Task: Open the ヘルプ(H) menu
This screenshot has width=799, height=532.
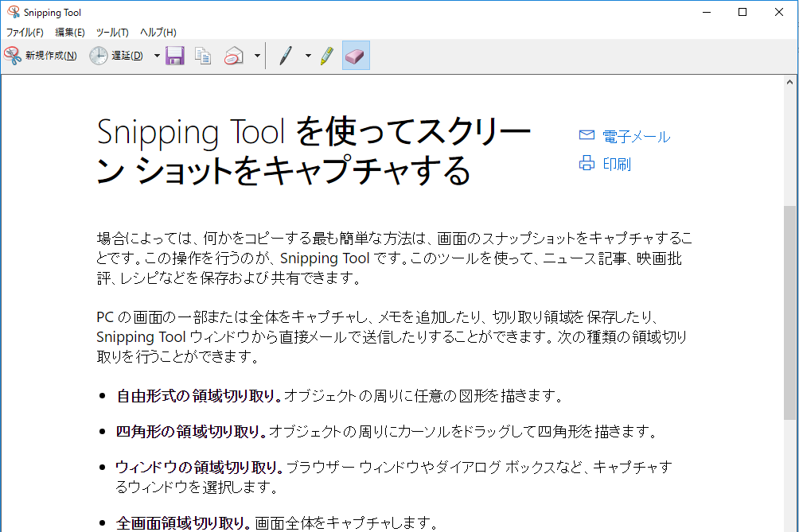Action: [x=158, y=33]
